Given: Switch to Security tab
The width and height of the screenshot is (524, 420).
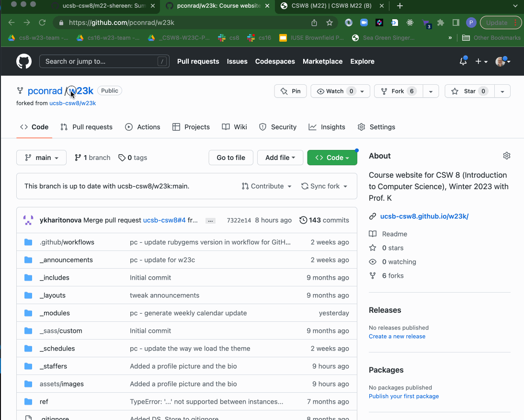Looking at the screenshot, I should pyautogui.click(x=278, y=127).
